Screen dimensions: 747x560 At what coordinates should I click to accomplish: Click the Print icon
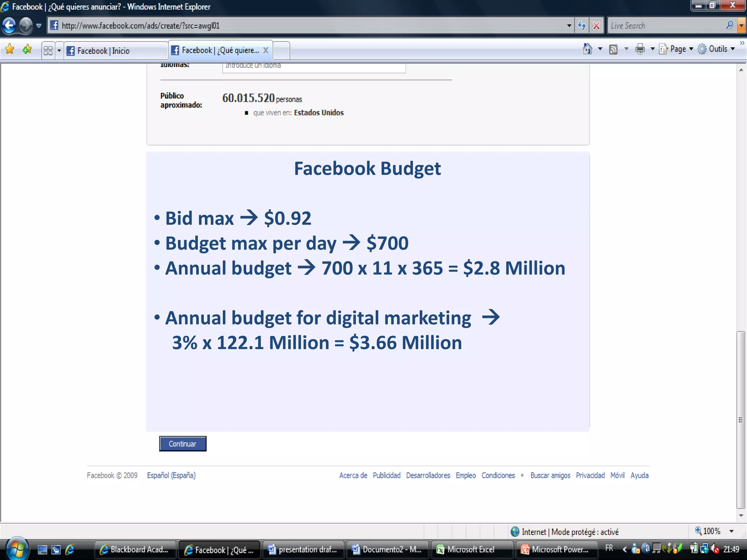tap(640, 49)
